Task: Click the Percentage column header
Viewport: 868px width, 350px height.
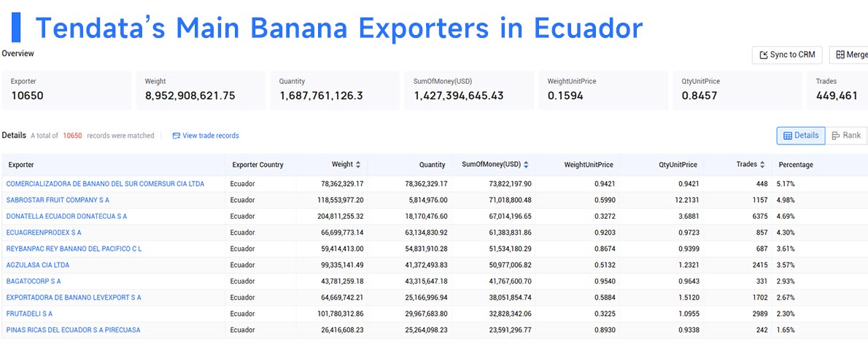Action: point(796,165)
